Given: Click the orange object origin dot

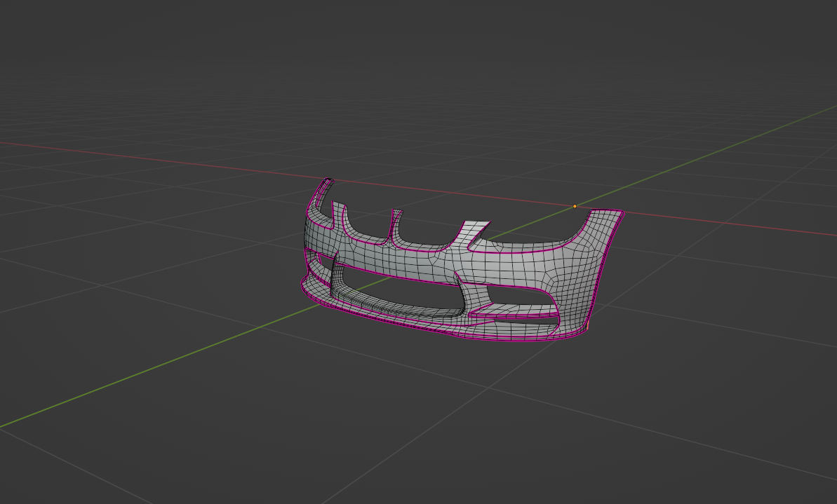Looking at the screenshot, I should [x=575, y=206].
